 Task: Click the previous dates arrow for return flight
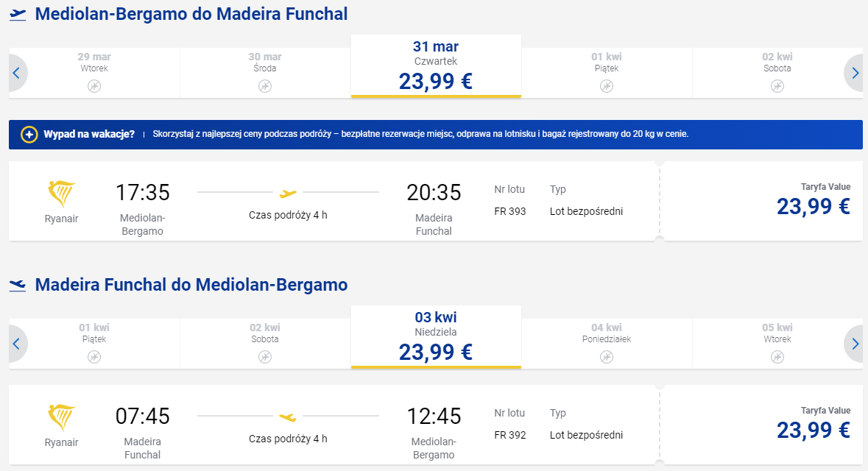pyautogui.click(x=17, y=344)
